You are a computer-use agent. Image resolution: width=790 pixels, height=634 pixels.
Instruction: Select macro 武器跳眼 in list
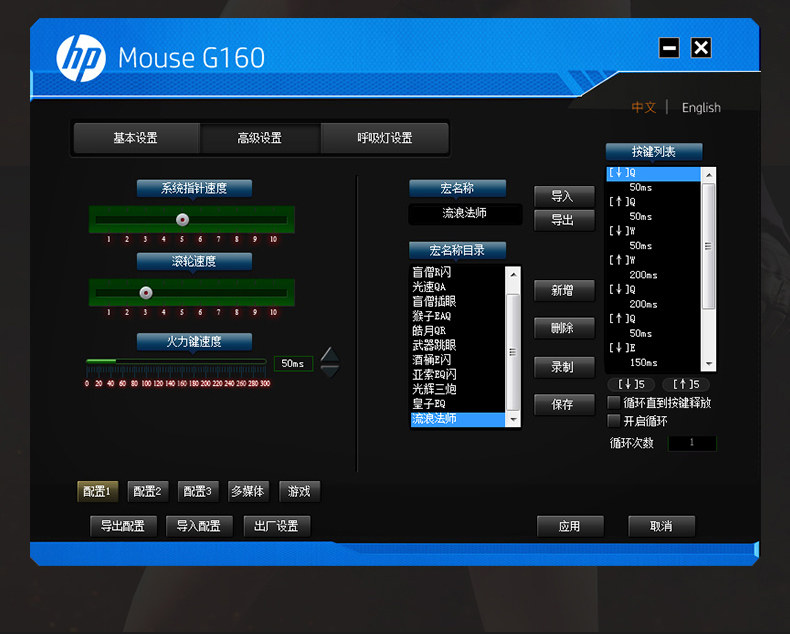[x=457, y=345]
